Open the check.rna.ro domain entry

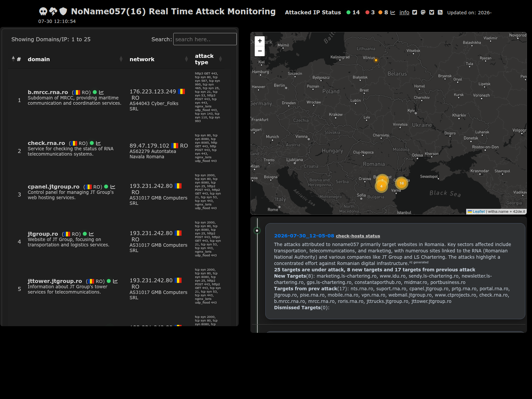[x=46, y=143]
